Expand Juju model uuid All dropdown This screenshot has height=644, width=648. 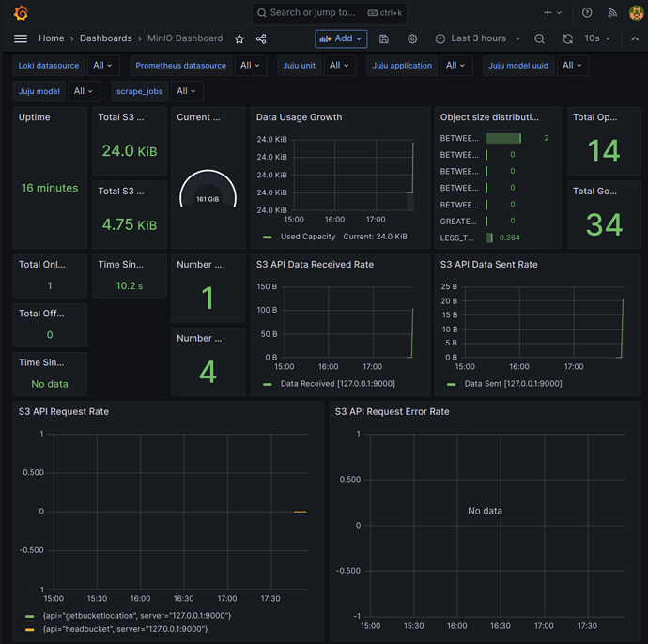pos(572,66)
